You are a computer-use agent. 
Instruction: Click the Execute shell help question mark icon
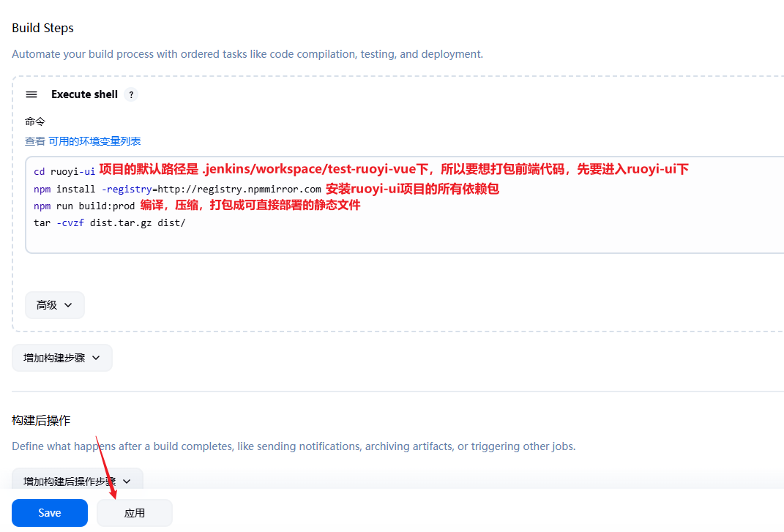[x=131, y=94]
